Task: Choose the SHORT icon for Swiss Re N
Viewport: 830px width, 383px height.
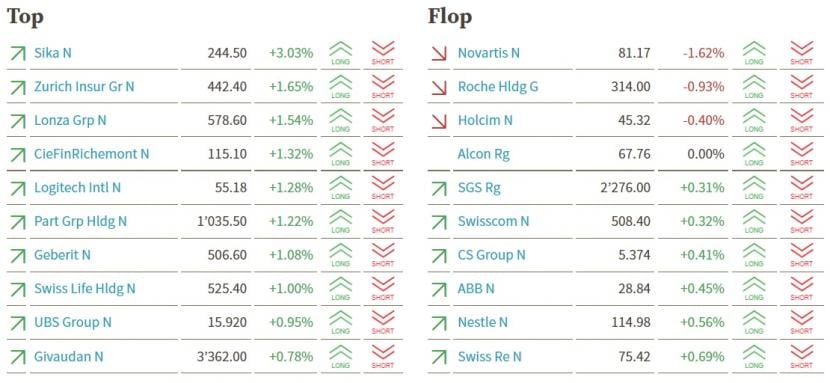Action: click(801, 356)
